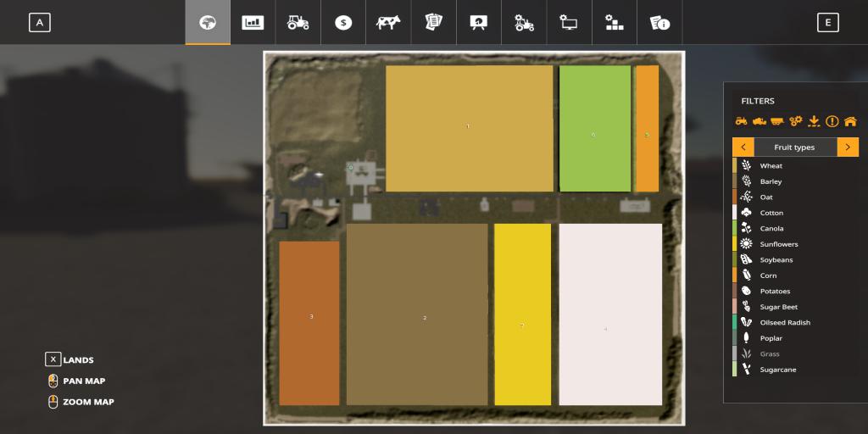The image size is (868, 434).
Task: Toggle the combine harvester map filter
Action: pos(759,121)
